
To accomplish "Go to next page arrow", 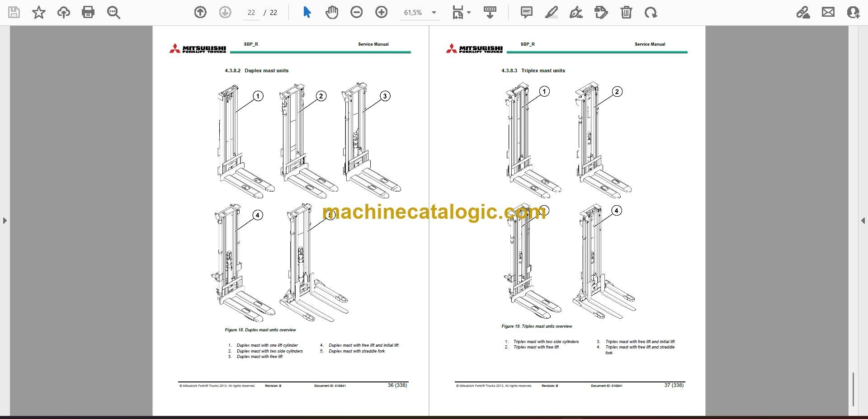I will 225,12.
